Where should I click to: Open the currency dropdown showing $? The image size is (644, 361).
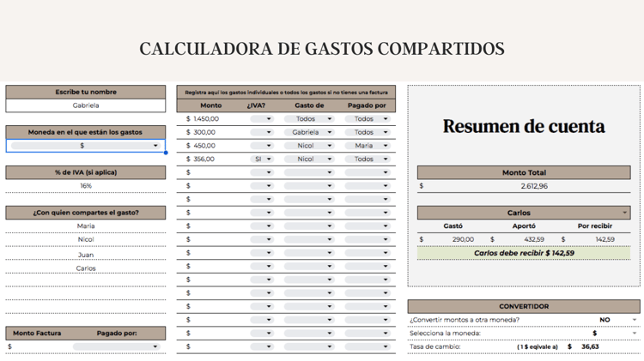(x=85, y=146)
